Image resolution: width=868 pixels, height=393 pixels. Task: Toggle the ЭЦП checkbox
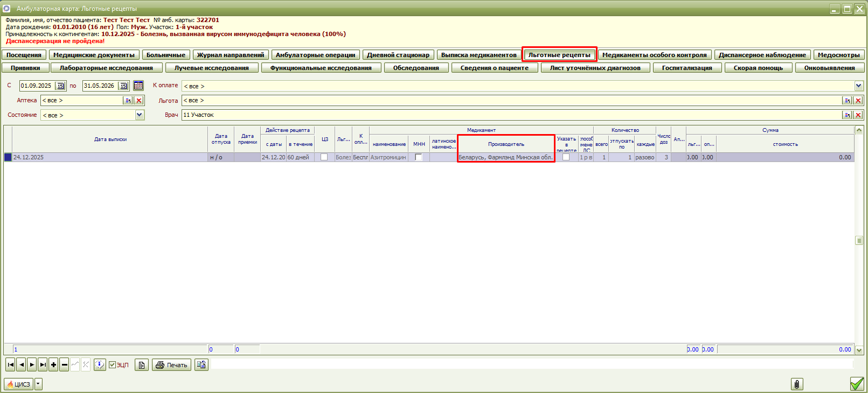[x=112, y=365]
